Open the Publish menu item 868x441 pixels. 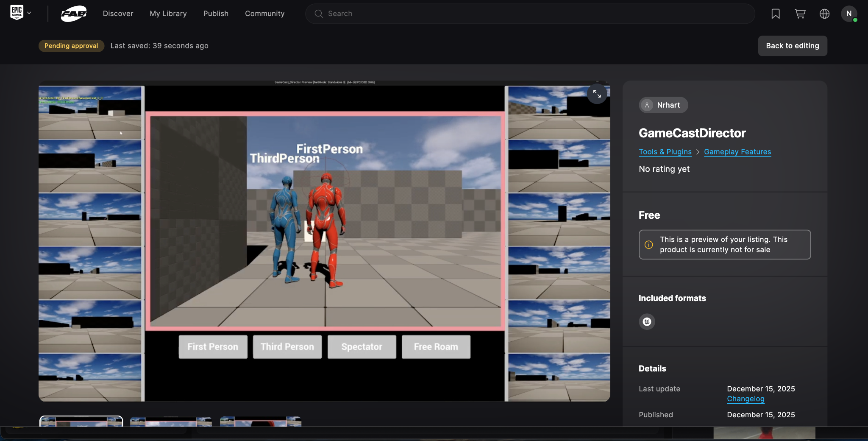point(216,14)
